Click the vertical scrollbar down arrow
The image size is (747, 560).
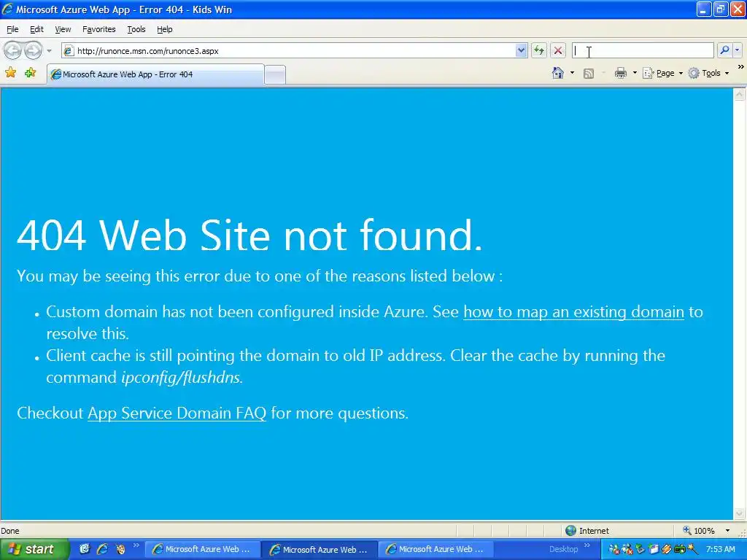pyautogui.click(x=740, y=513)
